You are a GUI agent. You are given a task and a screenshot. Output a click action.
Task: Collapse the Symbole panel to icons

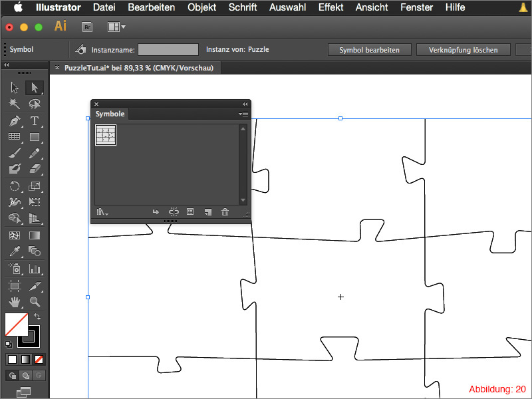coord(245,104)
